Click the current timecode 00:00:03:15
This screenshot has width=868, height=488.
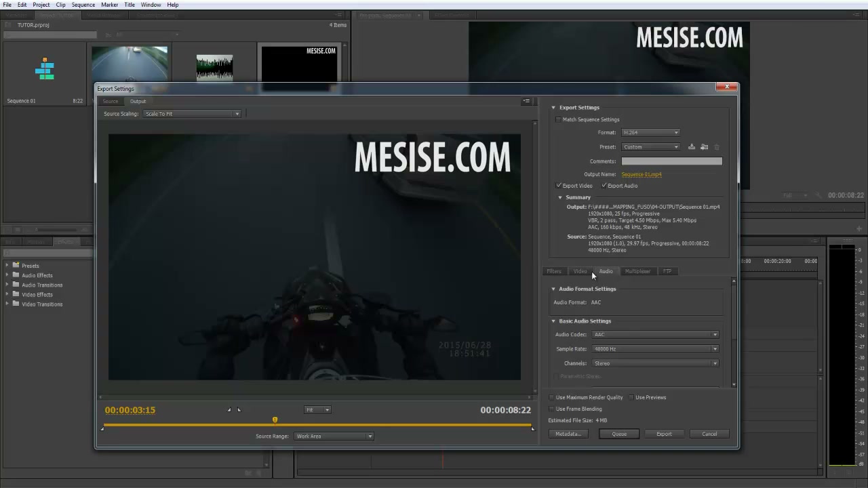coord(130,410)
